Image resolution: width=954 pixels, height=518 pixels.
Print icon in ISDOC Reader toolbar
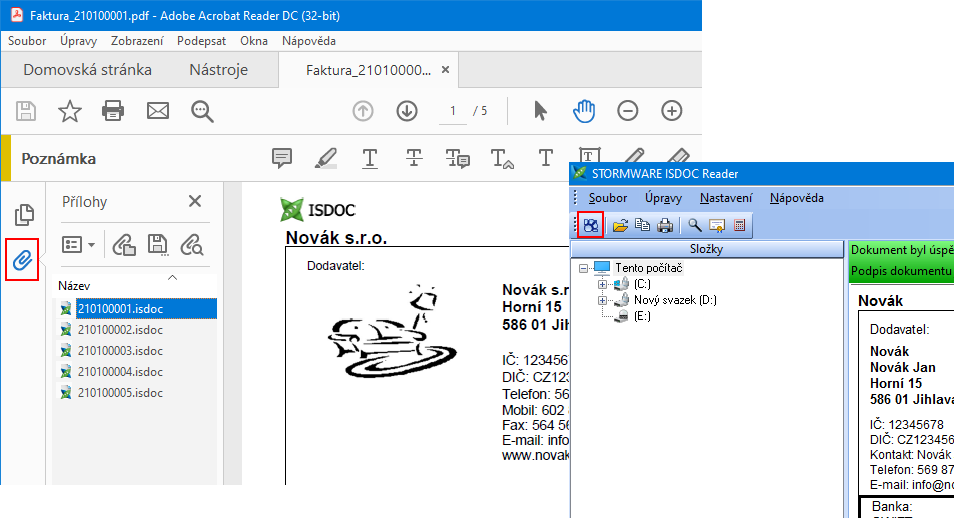click(665, 226)
